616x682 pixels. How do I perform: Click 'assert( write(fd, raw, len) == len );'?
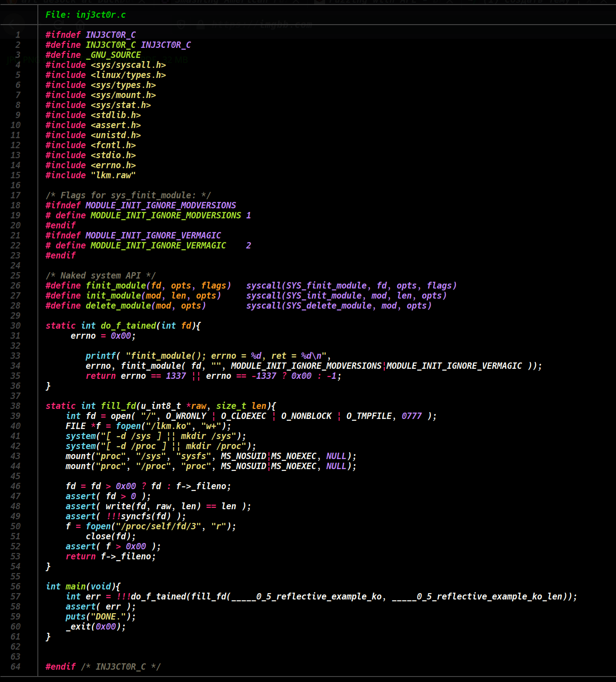click(x=159, y=506)
